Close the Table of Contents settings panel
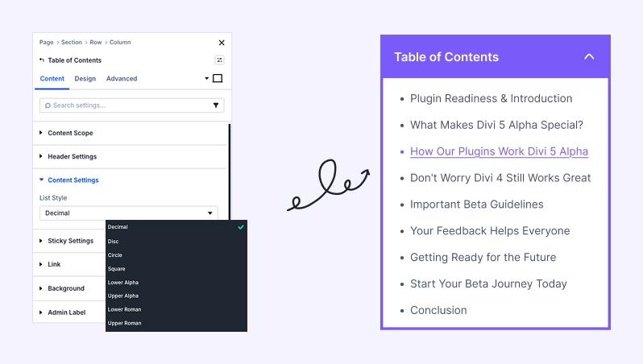 click(x=222, y=43)
